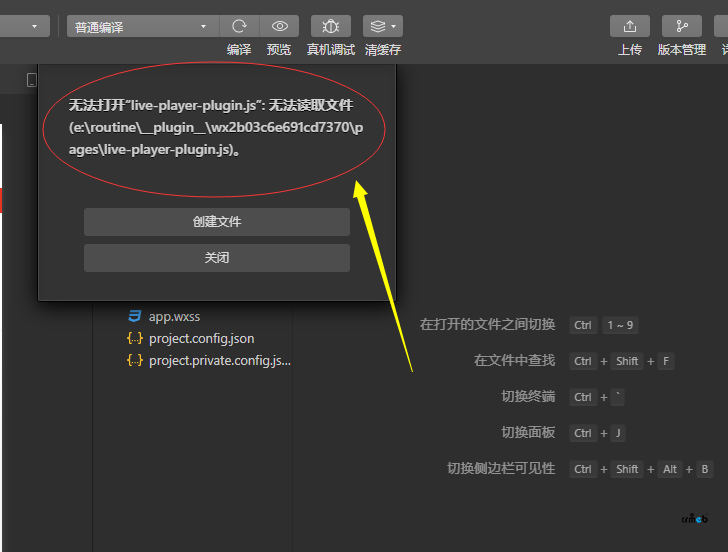
Task: Click the 预览 label under toolbar
Action: (x=279, y=50)
